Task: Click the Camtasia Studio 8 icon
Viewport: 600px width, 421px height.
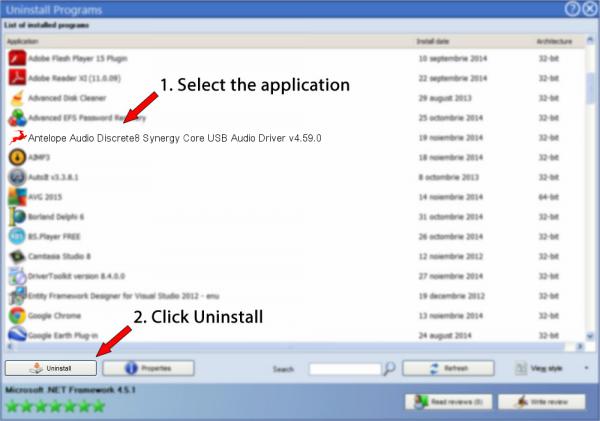Action: tap(17, 256)
